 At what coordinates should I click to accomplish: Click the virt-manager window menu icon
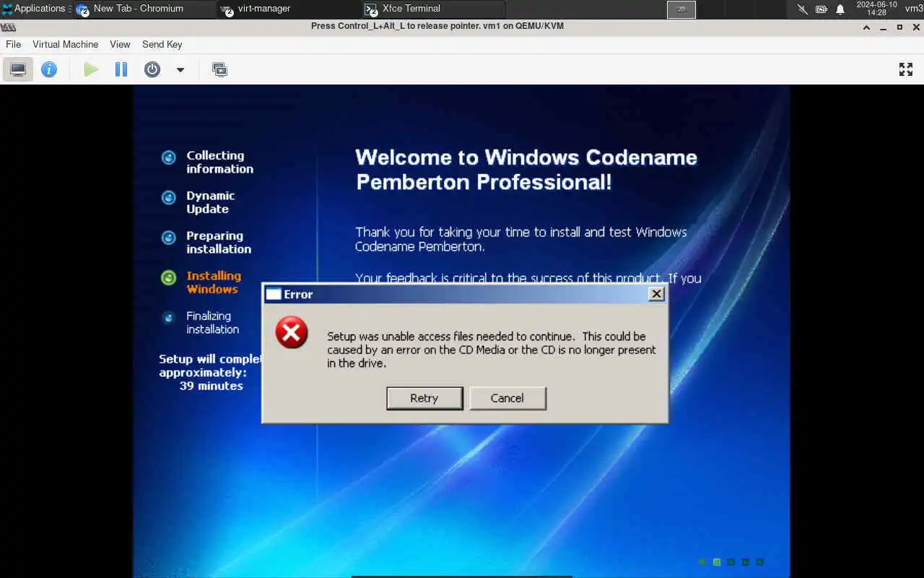(8, 27)
